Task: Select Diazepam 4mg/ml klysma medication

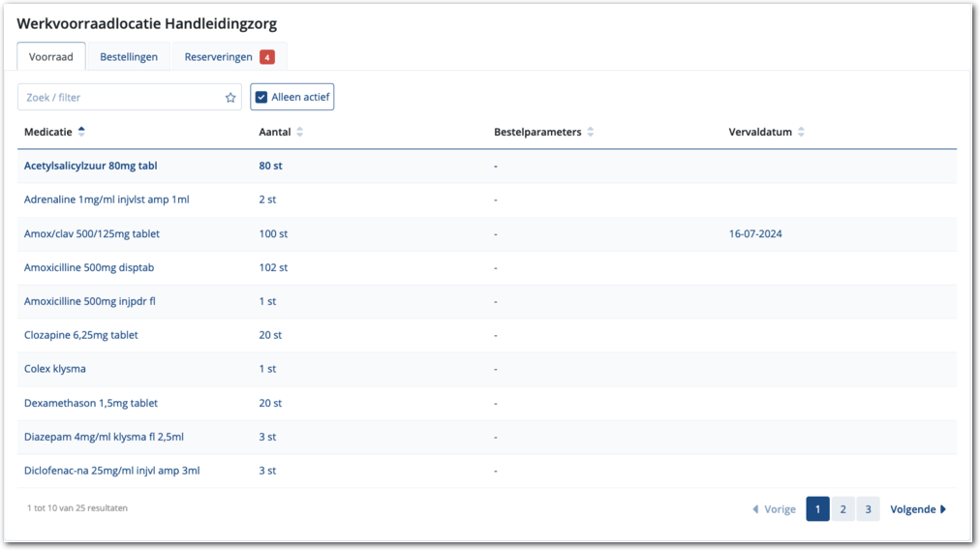Action: pyautogui.click(x=104, y=437)
